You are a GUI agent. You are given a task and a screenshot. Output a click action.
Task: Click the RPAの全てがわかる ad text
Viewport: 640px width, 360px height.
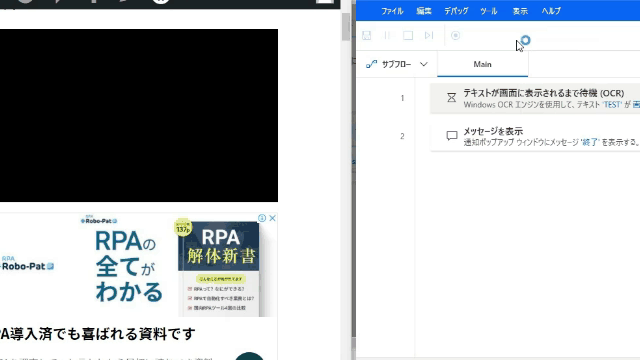(x=128, y=266)
